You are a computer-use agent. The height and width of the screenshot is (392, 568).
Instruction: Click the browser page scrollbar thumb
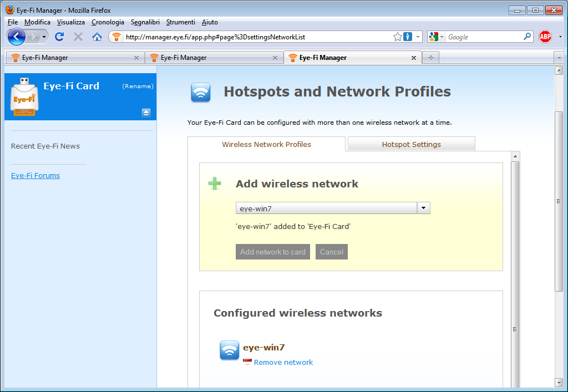point(559,201)
